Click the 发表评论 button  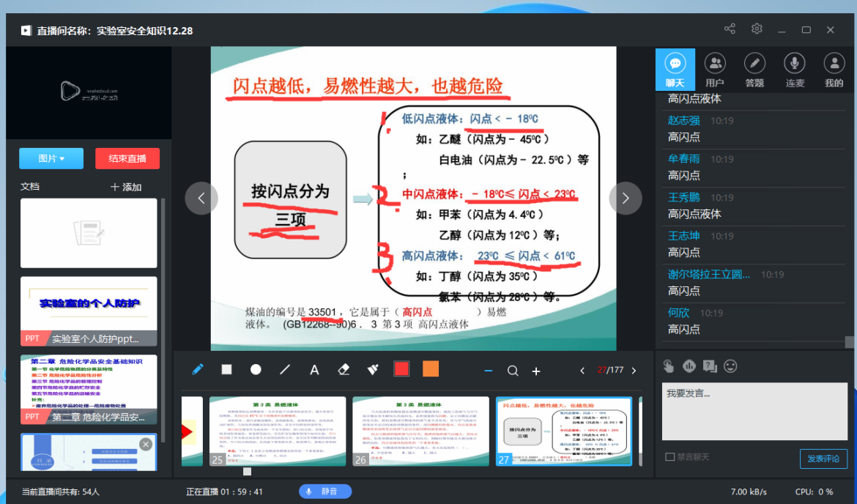[823, 459]
